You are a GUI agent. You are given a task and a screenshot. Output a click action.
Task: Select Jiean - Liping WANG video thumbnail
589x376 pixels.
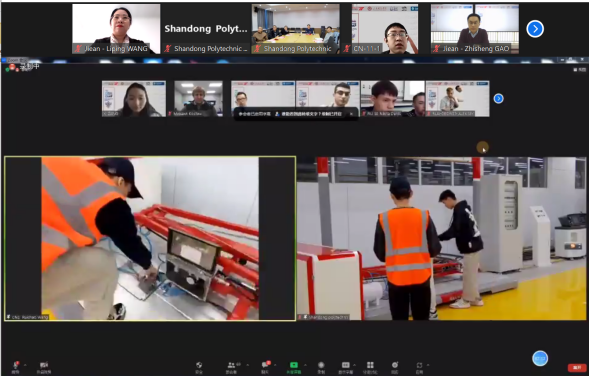click(116, 29)
